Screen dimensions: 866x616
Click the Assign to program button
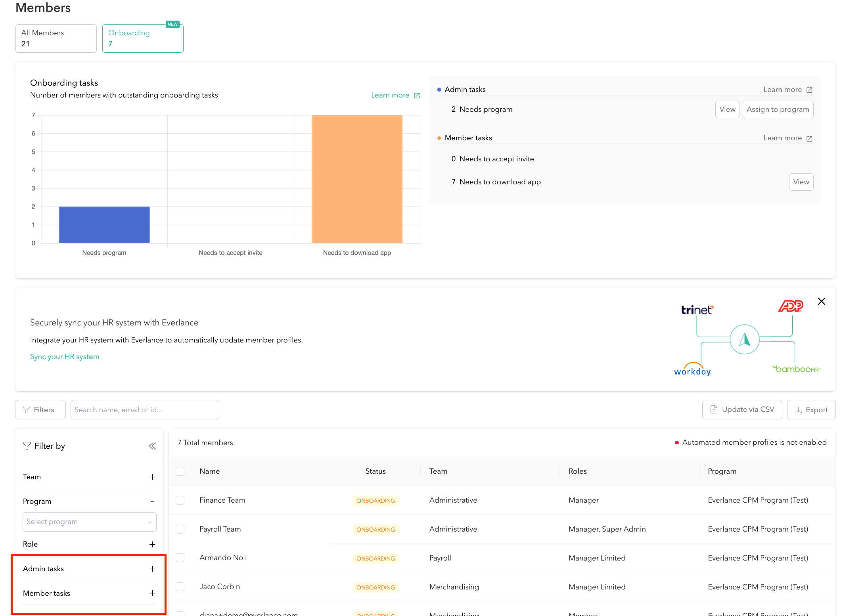pyautogui.click(x=777, y=109)
